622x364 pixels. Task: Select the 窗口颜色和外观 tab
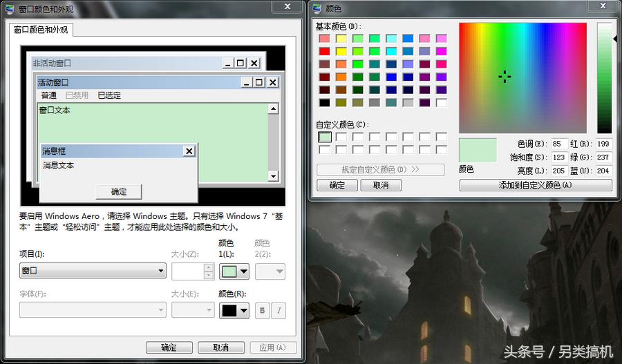[41, 30]
